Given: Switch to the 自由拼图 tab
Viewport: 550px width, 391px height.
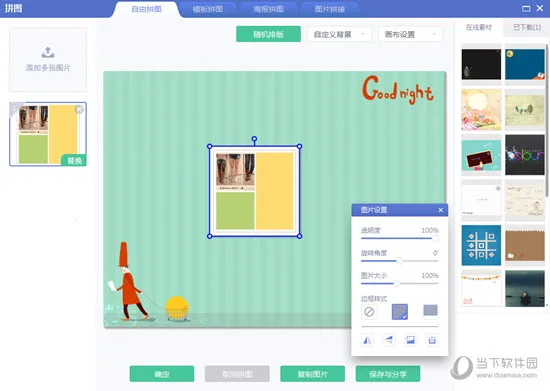Looking at the screenshot, I should coord(146,9).
